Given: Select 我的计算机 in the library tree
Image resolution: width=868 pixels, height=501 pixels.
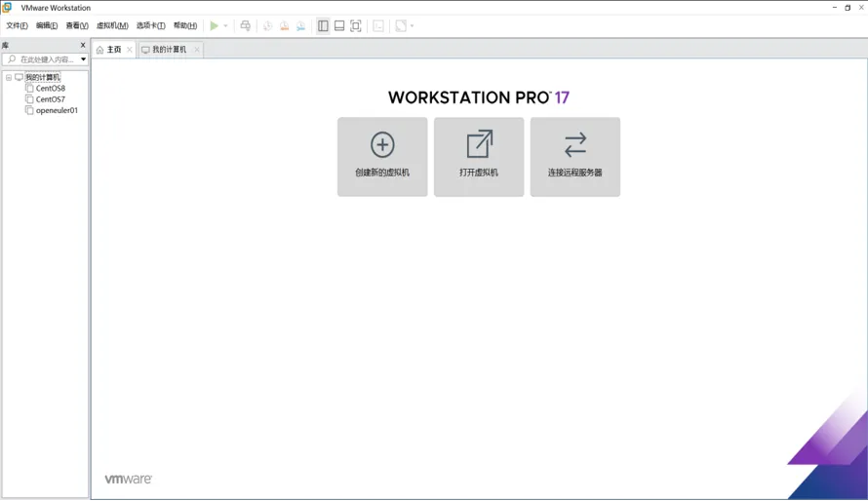Looking at the screenshot, I should click(43, 77).
